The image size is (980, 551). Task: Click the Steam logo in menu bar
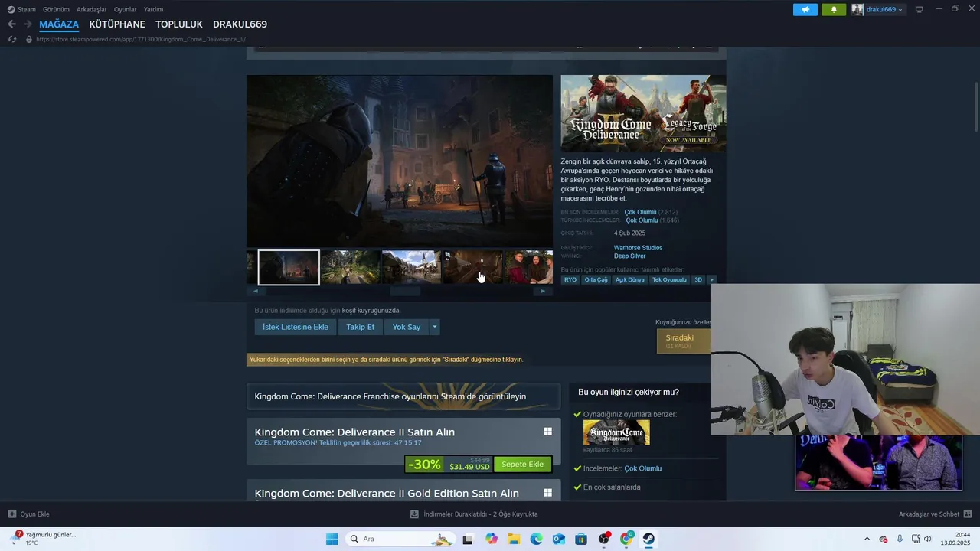coord(11,9)
